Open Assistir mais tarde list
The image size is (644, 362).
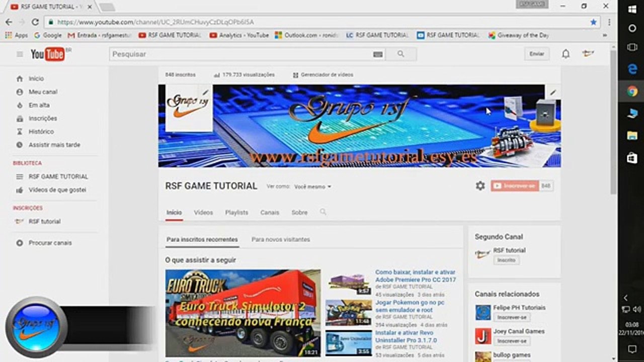point(54,145)
